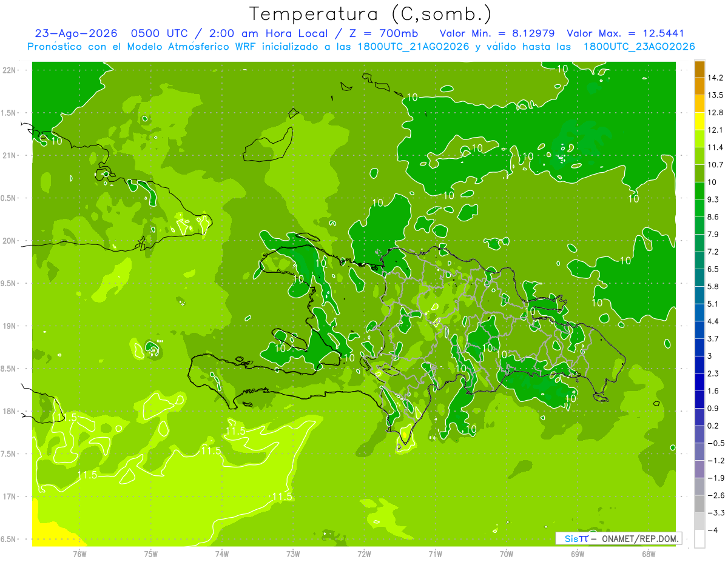Viewport: 728px width, 562px height.
Task: Pick the blue swatch between 3.7 and 3
Action: click(x=699, y=347)
